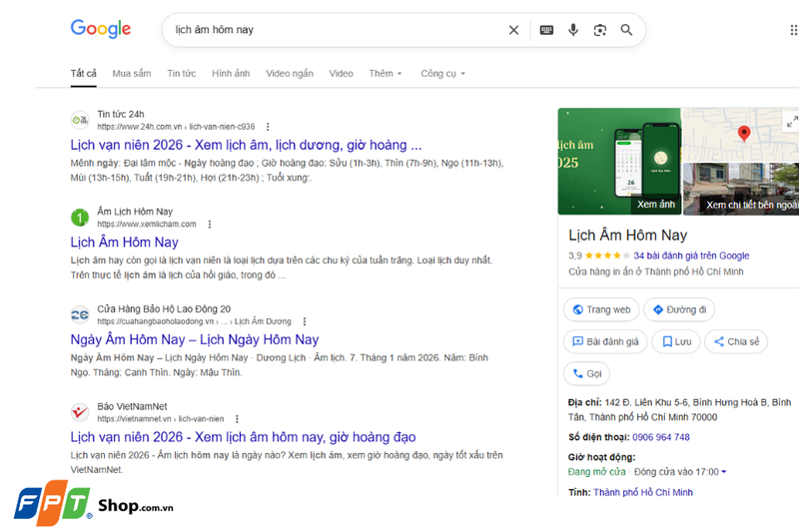Switch to the Video ngắn tab

click(290, 73)
